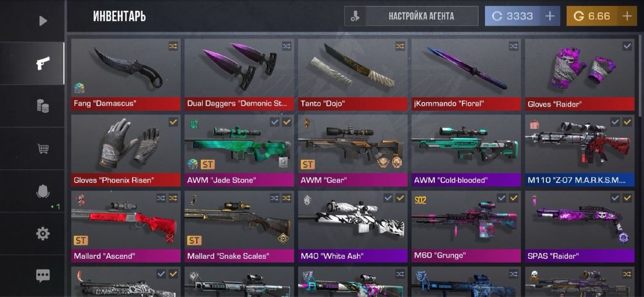
Task: Toggle the checkmark on Gloves "Raider"
Action: coord(627,46)
